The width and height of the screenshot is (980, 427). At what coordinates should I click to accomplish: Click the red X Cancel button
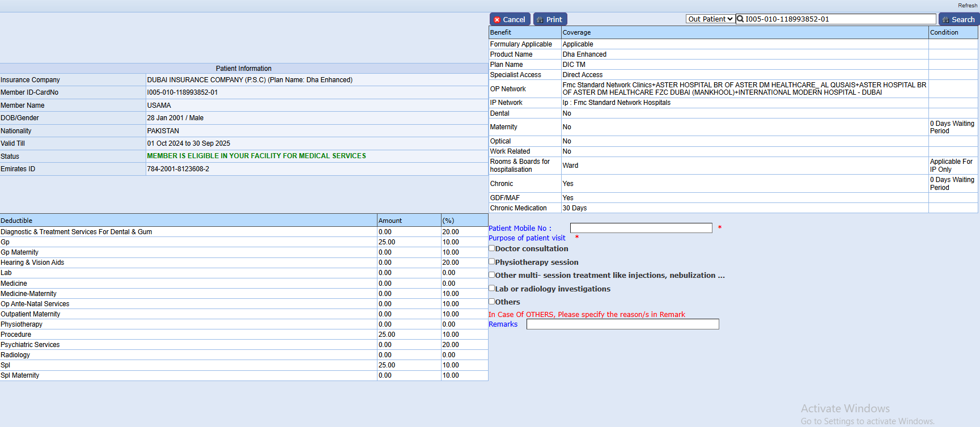pyautogui.click(x=510, y=19)
